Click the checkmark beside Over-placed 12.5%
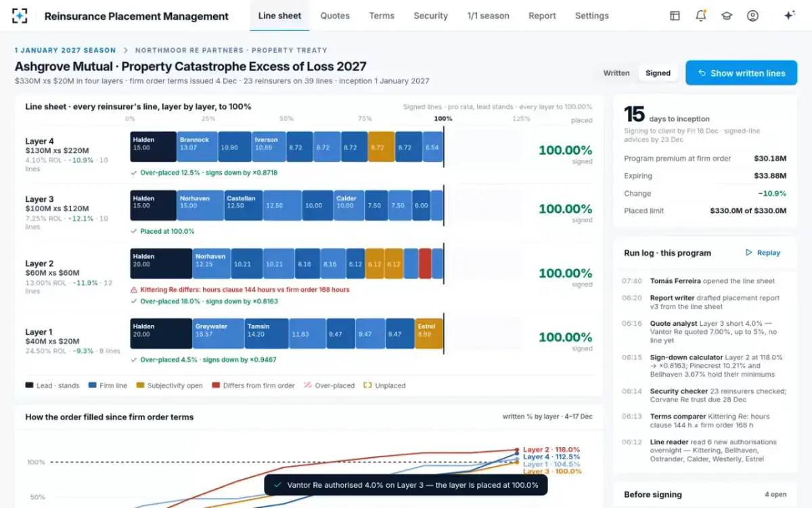The width and height of the screenshot is (812, 508). pos(134,173)
